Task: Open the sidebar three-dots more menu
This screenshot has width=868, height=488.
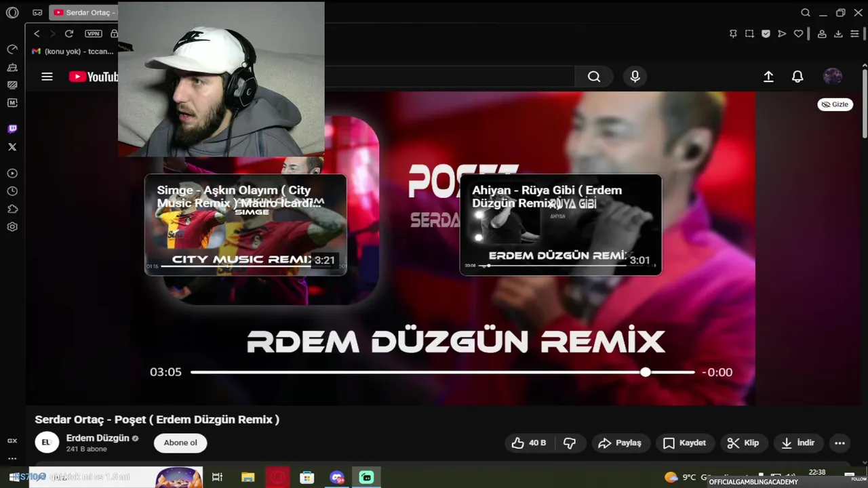Action: point(12,458)
